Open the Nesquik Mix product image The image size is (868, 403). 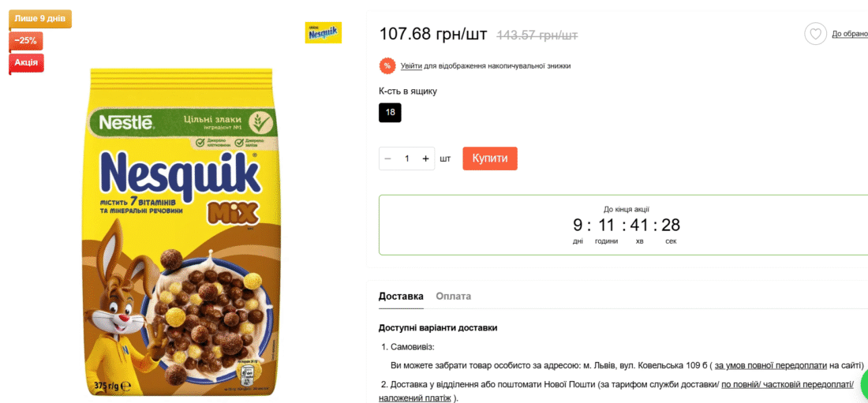181,231
